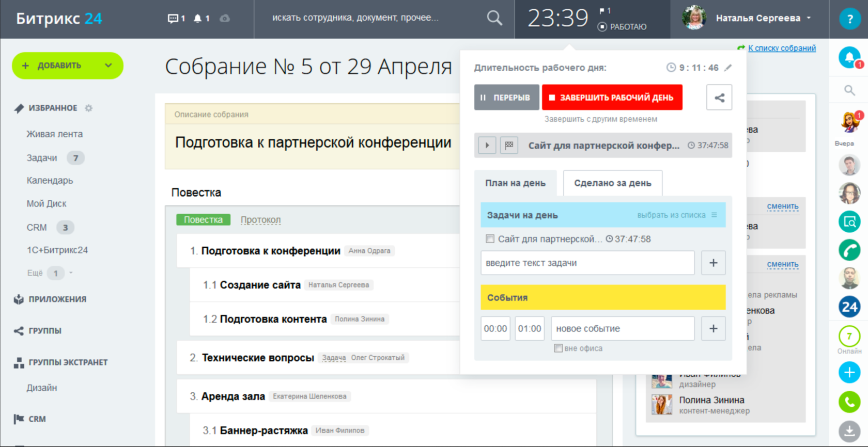Open 1С+Битрикс24 in the sidebar
The image size is (868, 447).
click(x=57, y=250)
